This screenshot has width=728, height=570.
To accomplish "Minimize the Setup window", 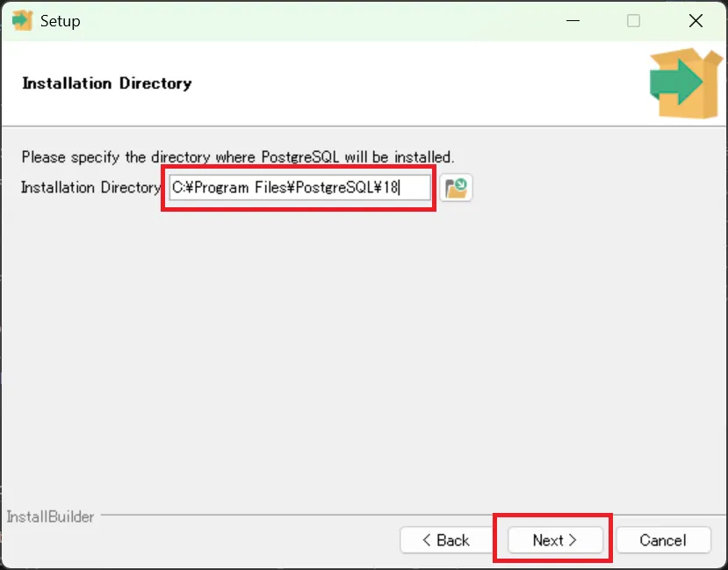I will point(573,20).
